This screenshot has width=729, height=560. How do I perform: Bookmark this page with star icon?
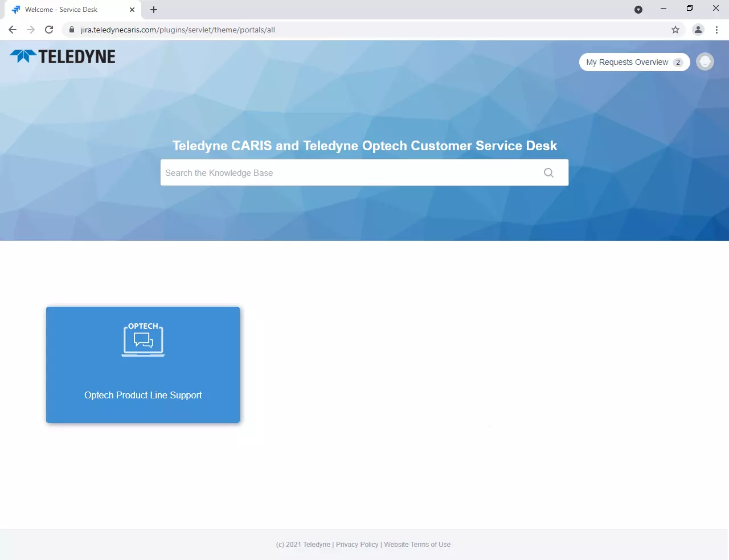675,30
